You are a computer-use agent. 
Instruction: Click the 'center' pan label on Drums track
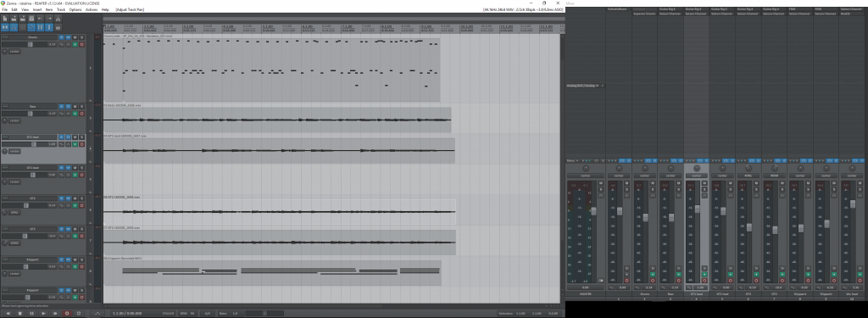[x=15, y=52]
